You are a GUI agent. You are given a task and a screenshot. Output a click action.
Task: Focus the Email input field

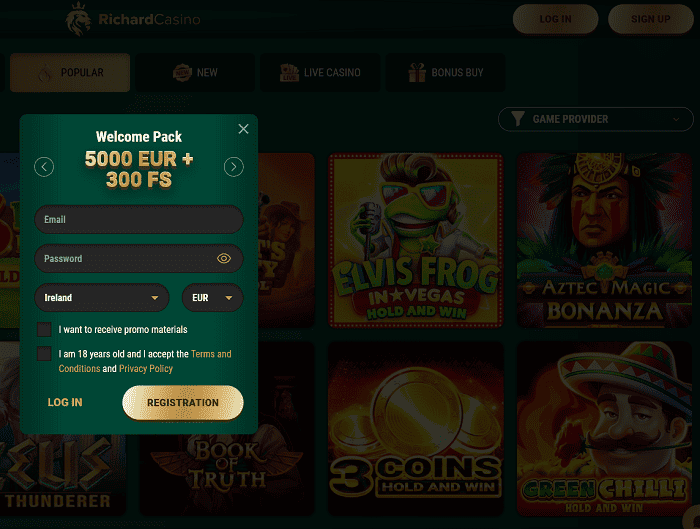[139, 219]
